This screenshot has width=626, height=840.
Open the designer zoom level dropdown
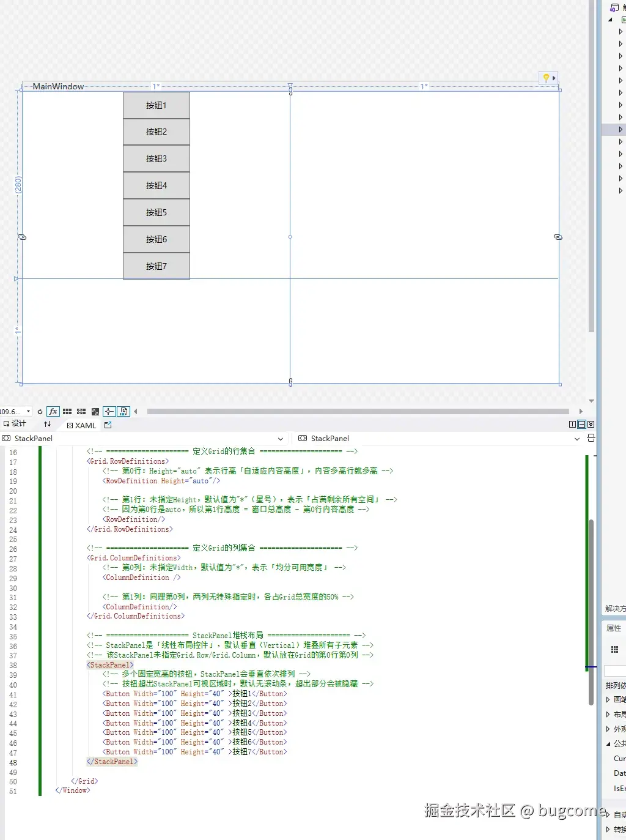click(28, 412)
